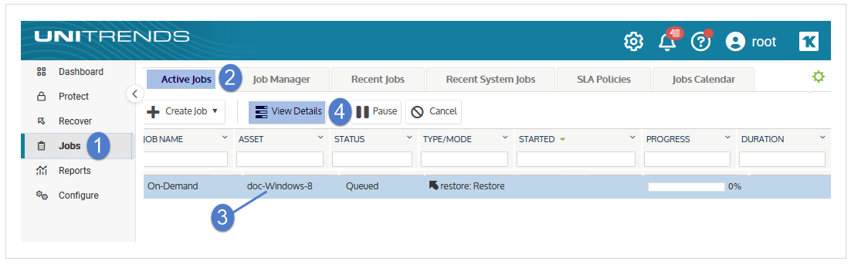Click the doc-Windows-8 asset cell
Viewport: 868px width, 279px height.
tap(280, 186)
